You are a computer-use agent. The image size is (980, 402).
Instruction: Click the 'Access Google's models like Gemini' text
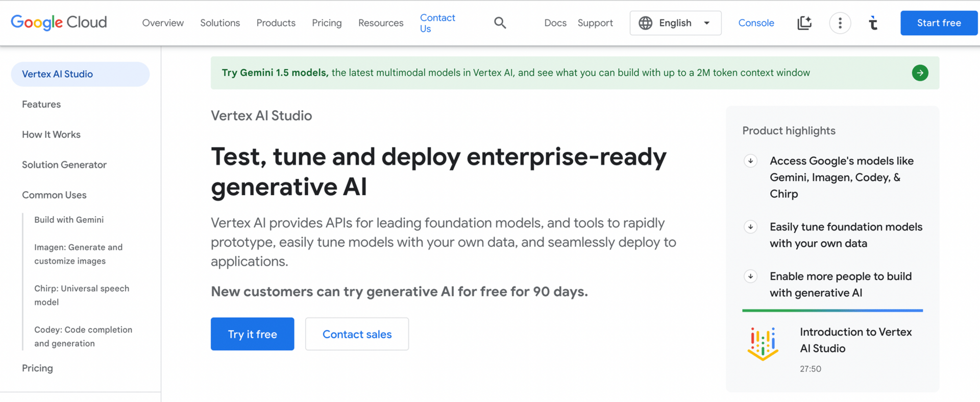[842, 177]
